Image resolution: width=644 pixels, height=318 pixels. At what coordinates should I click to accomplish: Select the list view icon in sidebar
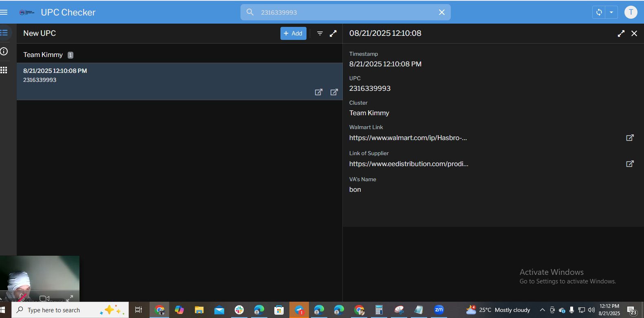pos(4,33)
